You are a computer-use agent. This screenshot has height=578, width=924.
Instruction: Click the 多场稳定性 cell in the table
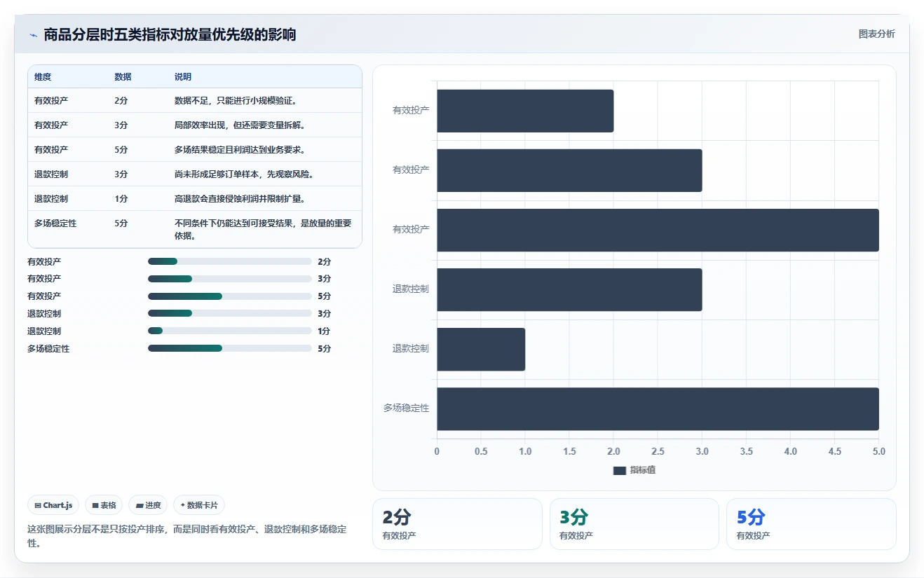55,223
